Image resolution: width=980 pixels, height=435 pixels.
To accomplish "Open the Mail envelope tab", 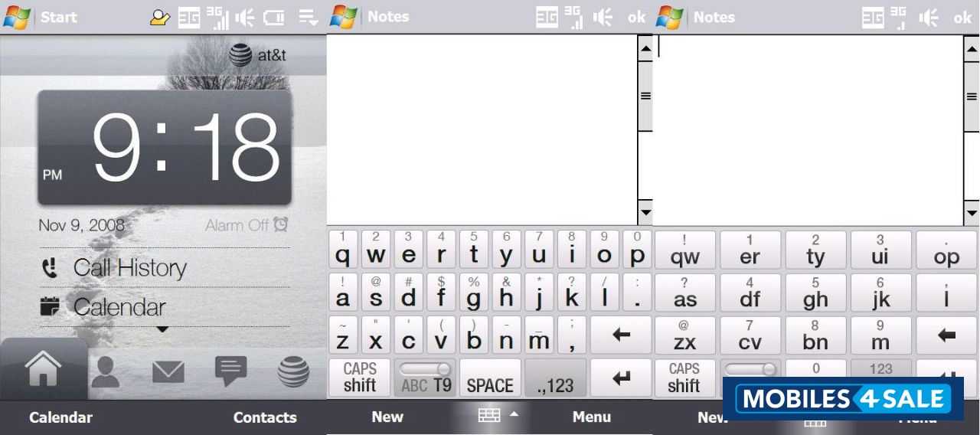I will [x=168, y=372].
